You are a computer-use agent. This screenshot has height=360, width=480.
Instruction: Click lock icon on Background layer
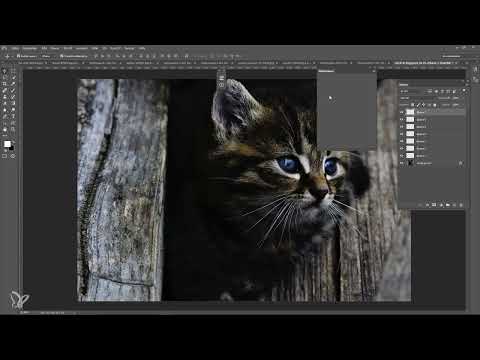[461, 163]
